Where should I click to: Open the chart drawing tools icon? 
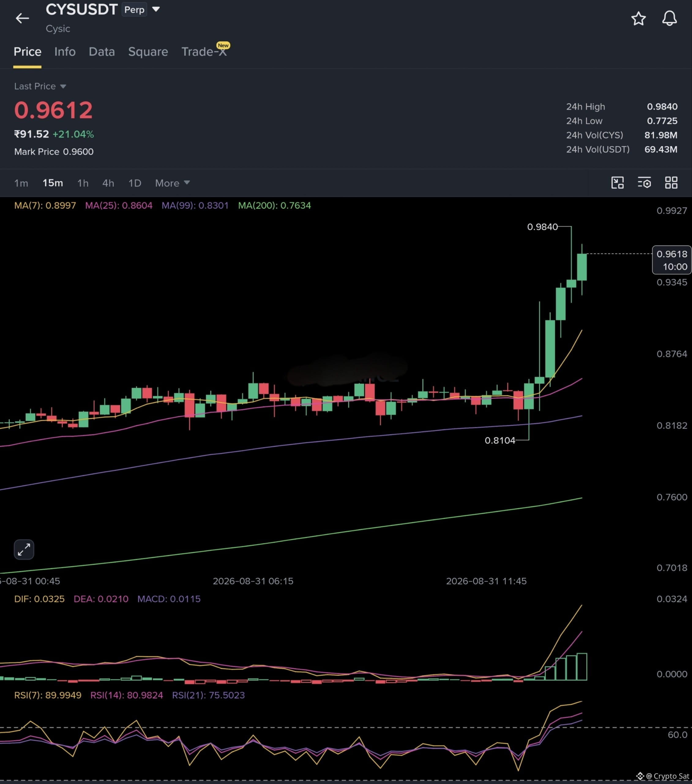coord(617,183)
